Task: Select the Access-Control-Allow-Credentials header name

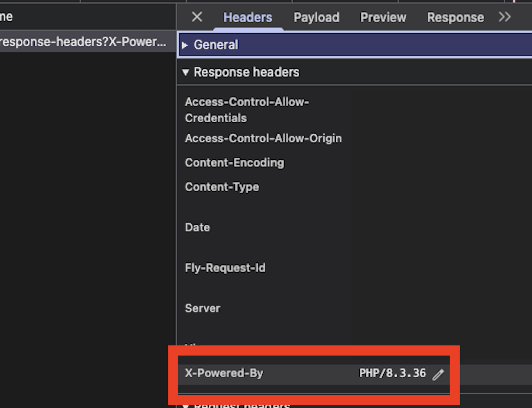Action: [247, 110]
